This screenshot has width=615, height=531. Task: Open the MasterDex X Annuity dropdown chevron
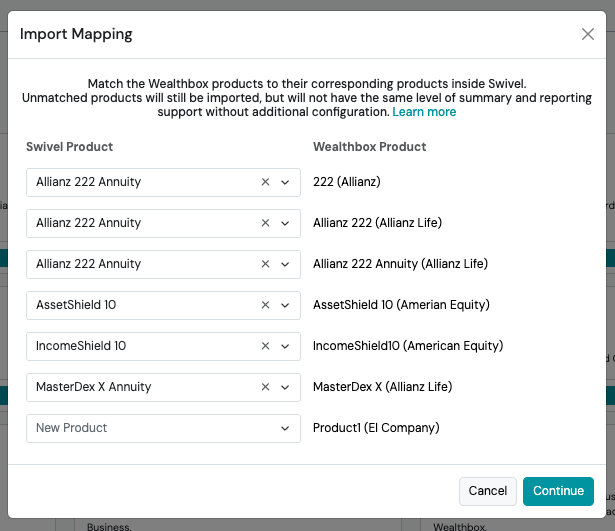coord(285,387)
